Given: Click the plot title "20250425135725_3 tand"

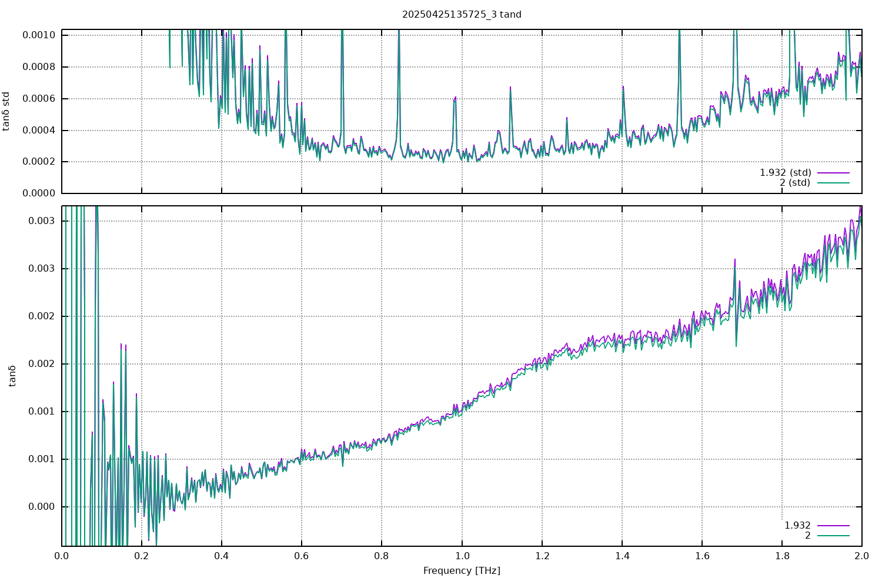Looking at the screenshot, I should 462,14.
